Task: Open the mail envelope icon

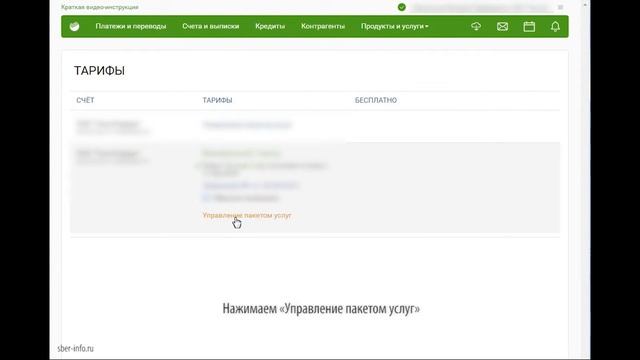Action: [x=502, y=27]
